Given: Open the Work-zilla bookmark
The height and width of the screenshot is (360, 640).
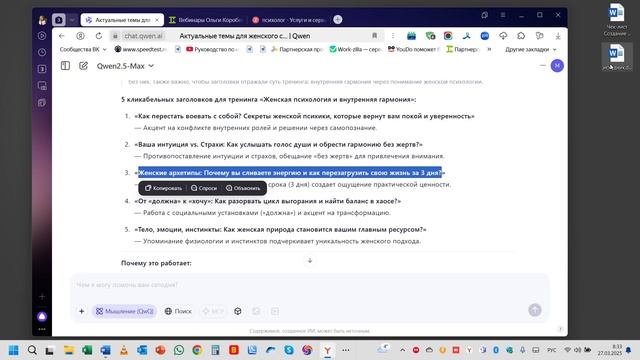Looking at the screenshot, I should pos(356,49).
